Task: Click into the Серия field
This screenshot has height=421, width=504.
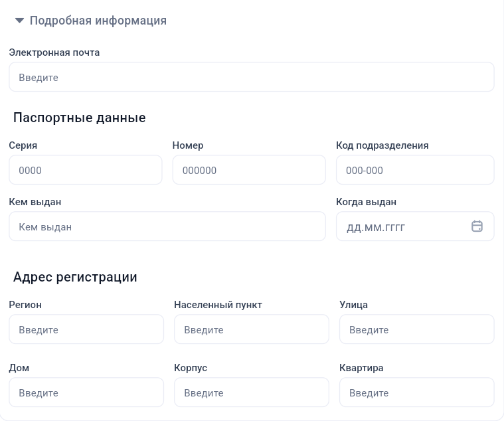Action: pos(86,170)
